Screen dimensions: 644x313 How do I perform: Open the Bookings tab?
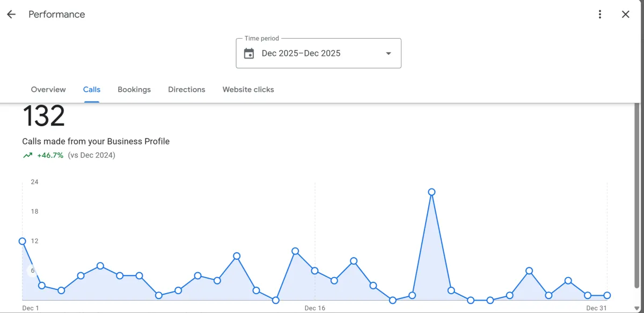134,90
